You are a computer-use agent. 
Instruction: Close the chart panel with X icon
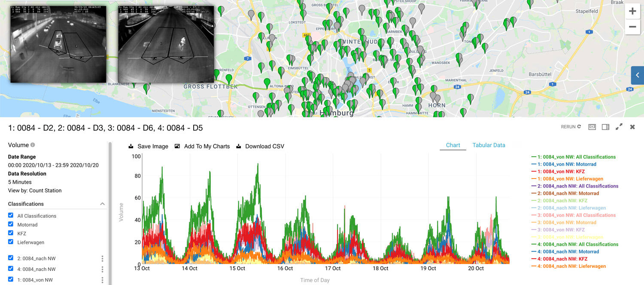click(632, 127)
